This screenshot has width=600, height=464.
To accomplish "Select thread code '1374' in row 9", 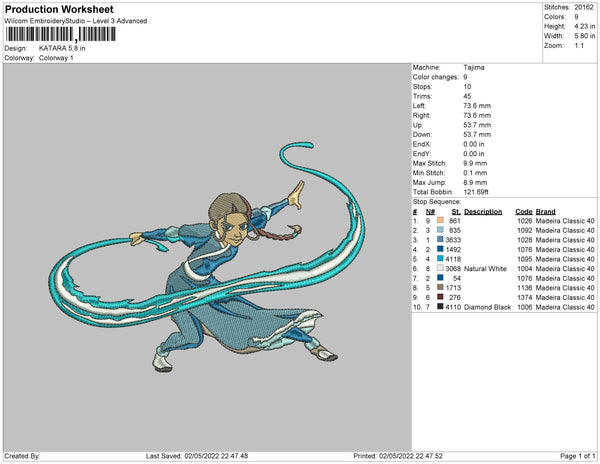I will tap(525, 298).
